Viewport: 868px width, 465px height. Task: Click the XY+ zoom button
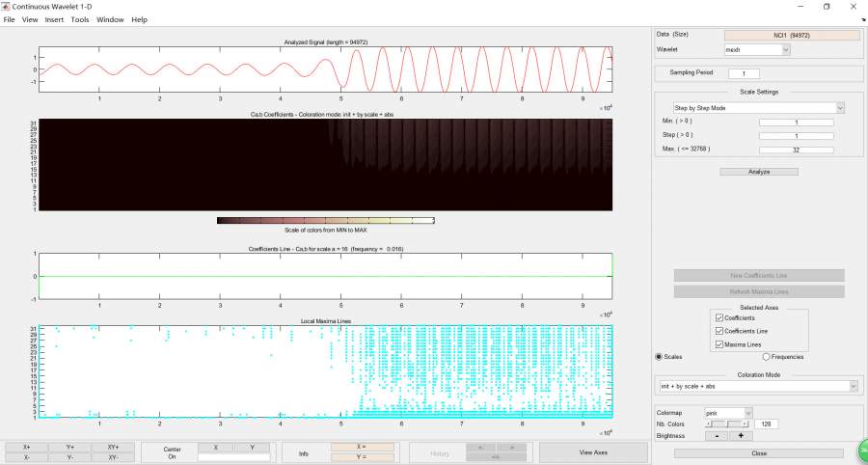113,448
